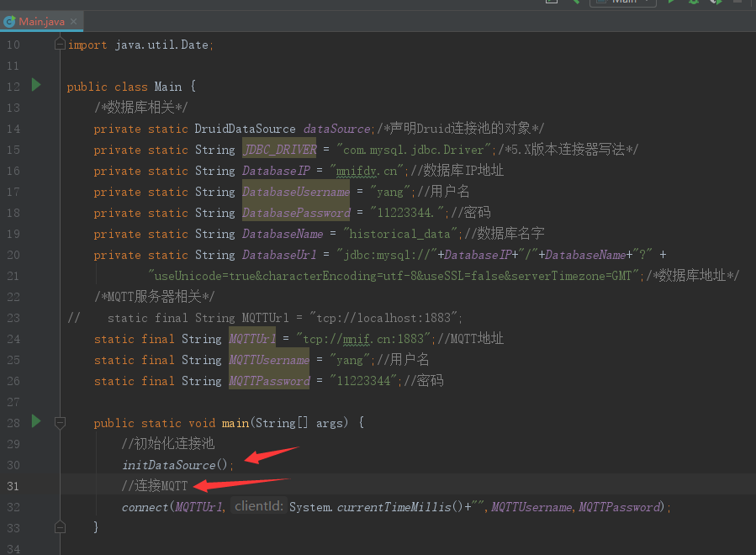Click DruidDataSource type on line 14
Viewport: 756px width, 555px height.
(245, 129)
